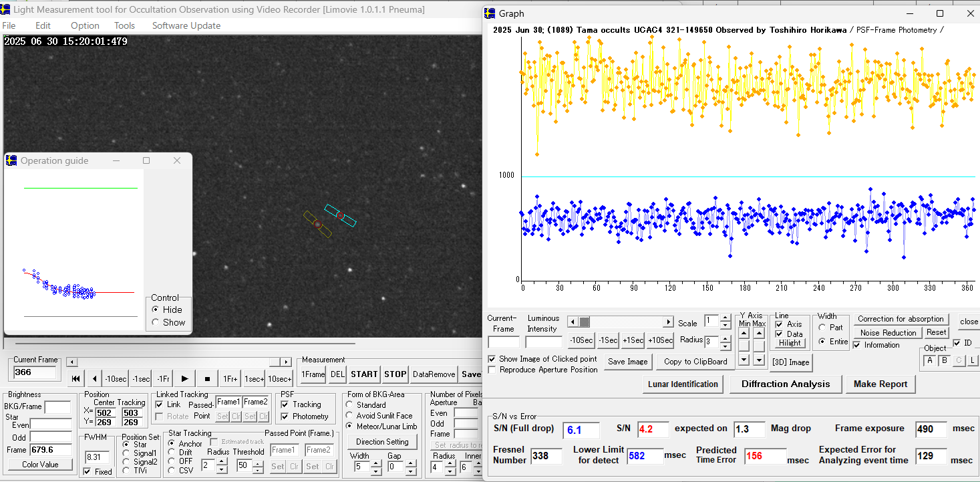Image resolution: width=980 pixels, height=482 pixels.
Task: Jump to first frame with rewind icon
Action: (x=76, y=379)
